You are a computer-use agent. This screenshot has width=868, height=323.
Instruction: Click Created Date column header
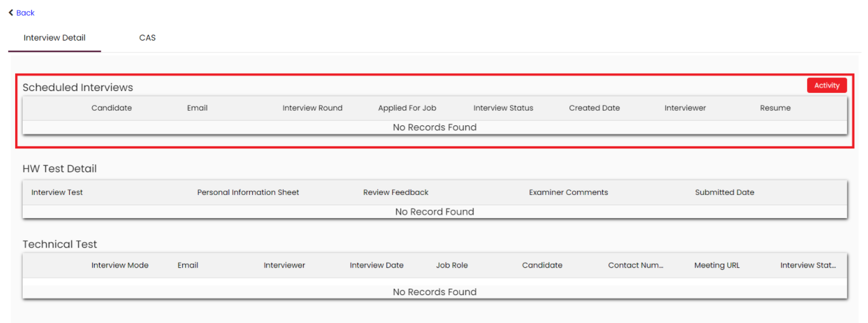point(594,108)
